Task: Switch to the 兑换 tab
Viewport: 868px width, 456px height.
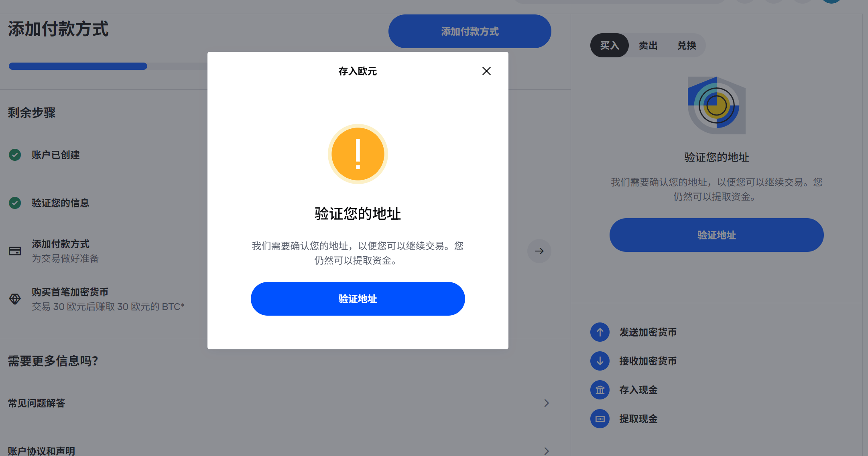Action: pyautogui.click(x=687, y=45)
